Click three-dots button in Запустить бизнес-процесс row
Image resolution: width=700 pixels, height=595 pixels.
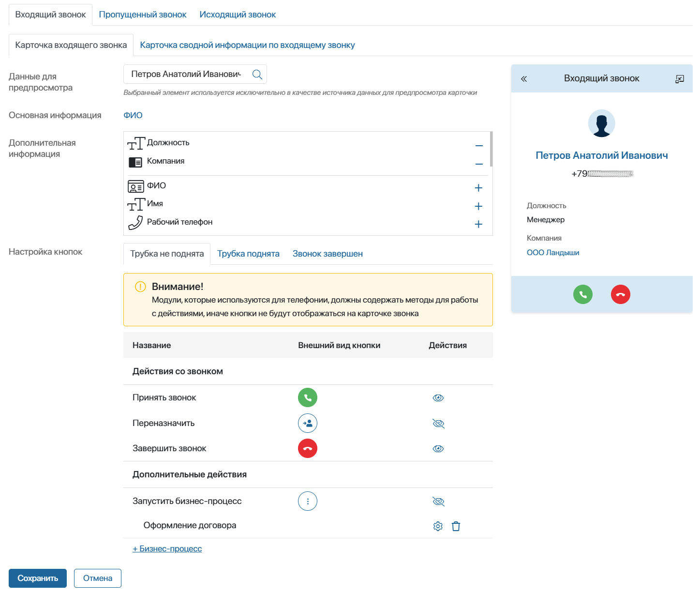[308, 501]
